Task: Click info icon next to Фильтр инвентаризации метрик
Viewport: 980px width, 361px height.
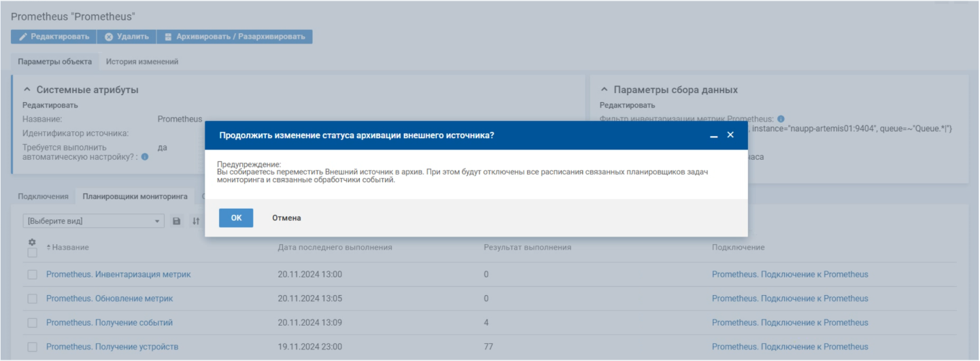Action: click(x=781, y=119)
